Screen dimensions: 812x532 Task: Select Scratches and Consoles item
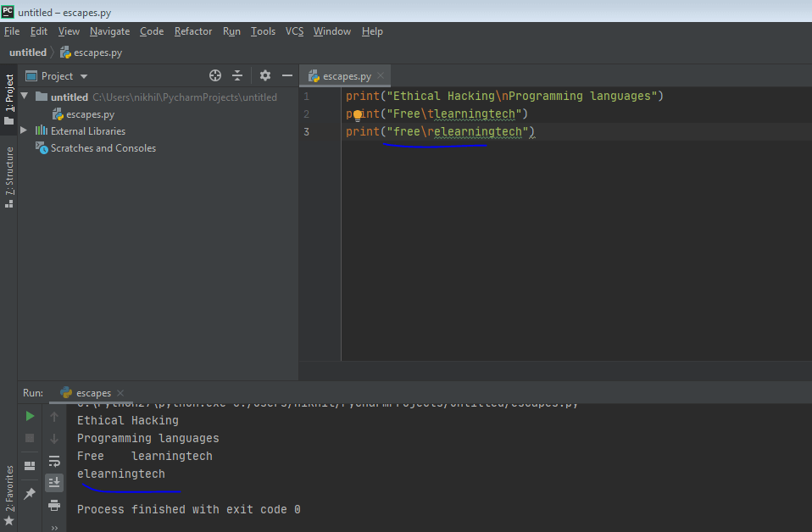coord(96,148)
